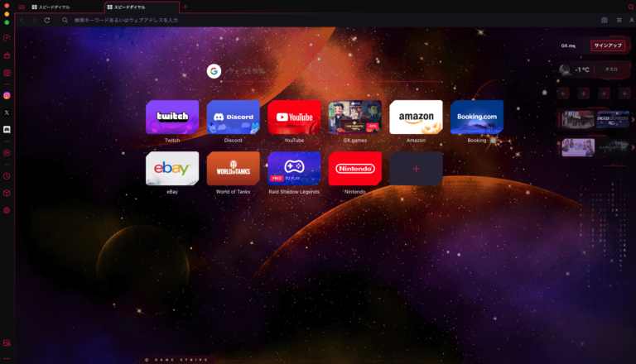Add a new speed dial site tile

pyautogui.click(x=416, y=169)
